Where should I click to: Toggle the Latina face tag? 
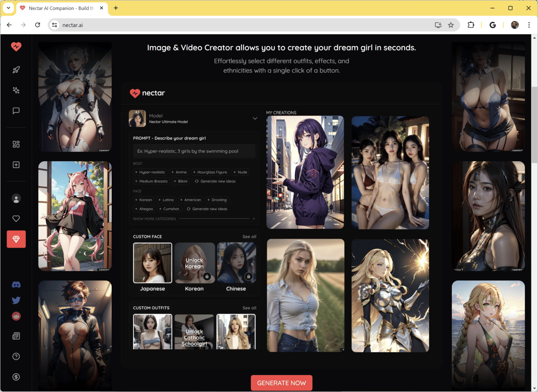166,200
